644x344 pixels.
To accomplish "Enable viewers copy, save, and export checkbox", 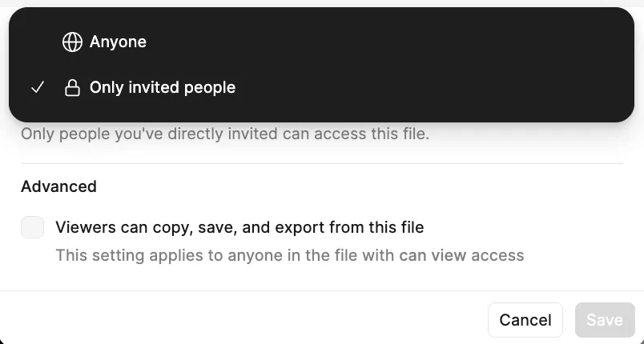I will coord(32,227).
